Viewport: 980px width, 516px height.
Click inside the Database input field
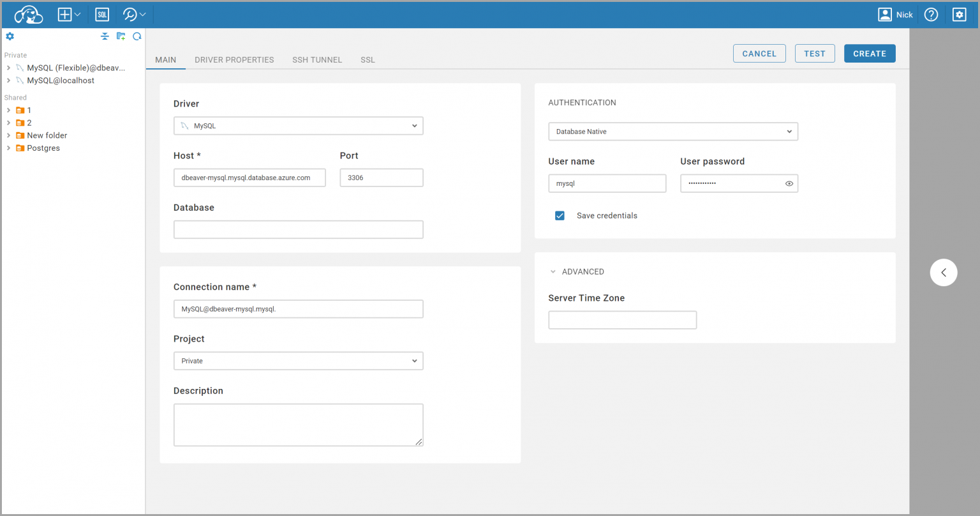(298, 229)
